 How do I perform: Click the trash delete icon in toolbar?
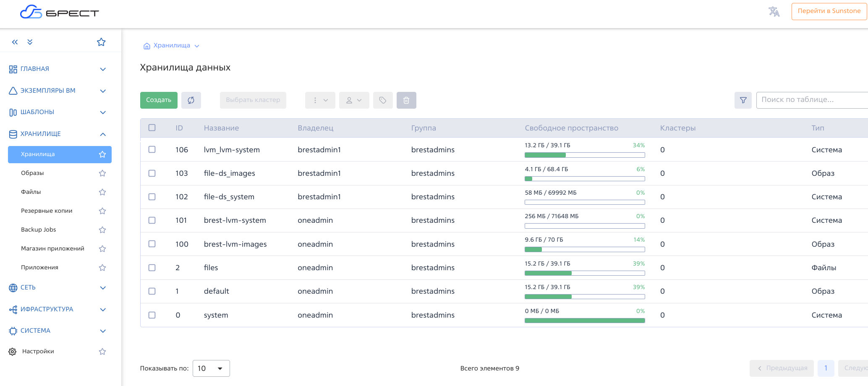point(406,100)
